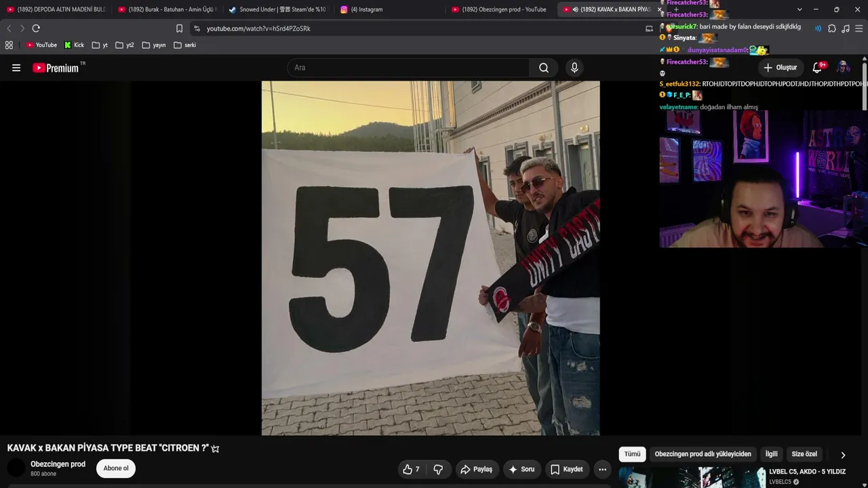The image size is (868, 488).
Task: Open the media control music note icon
Action: pos(845,28)
